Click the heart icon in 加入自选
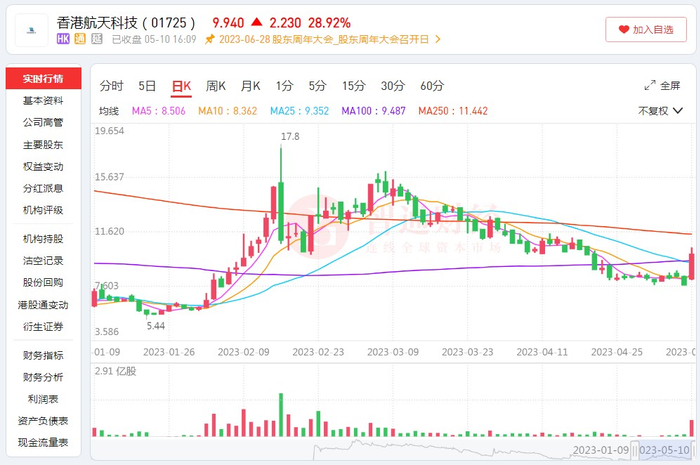 coord(624,29)
